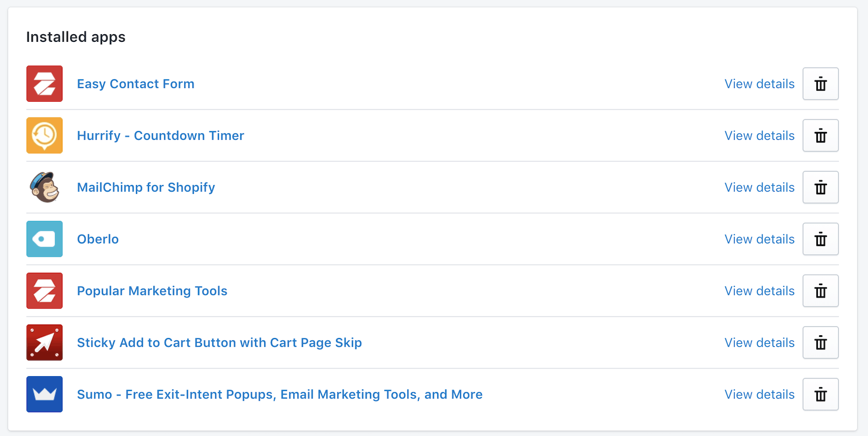Screen dimensions: 868x436
Task: Remove Hurrify with its trash button
Action: pyautogui.click(x=820, y=136)
